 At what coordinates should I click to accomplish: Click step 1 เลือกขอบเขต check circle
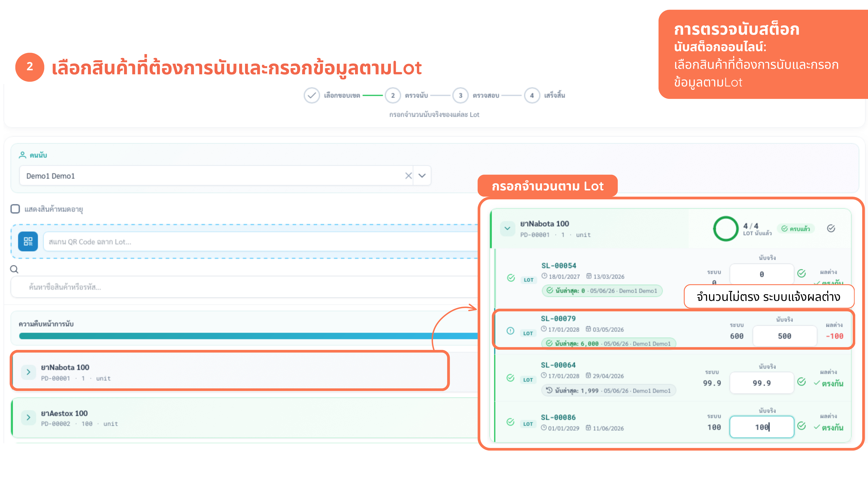click(312, 95)
